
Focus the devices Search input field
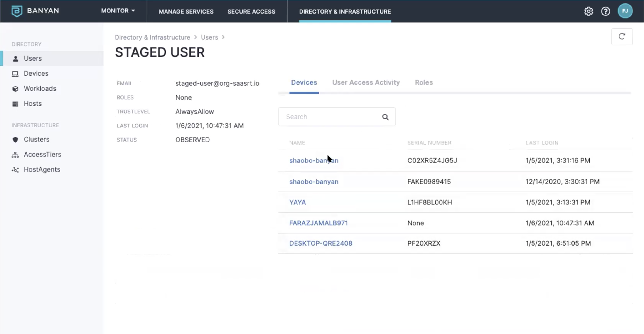pos(330,117)
